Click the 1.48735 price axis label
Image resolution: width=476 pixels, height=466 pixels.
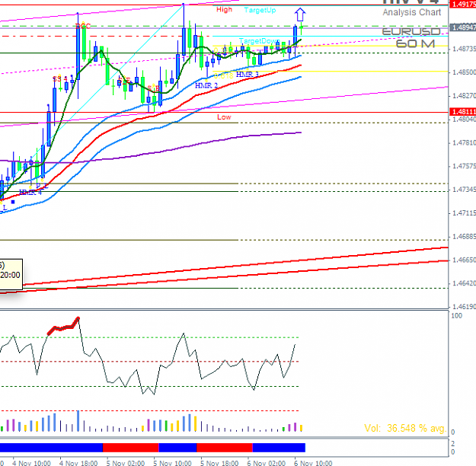pyautogui.click(x=464, y=49)
